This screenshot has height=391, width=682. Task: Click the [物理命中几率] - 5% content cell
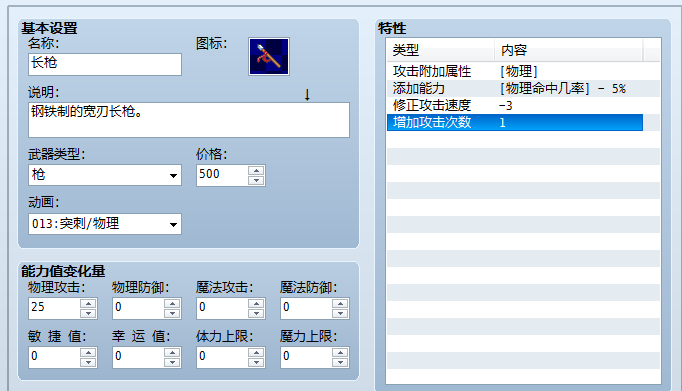click(x=563, y=88)
